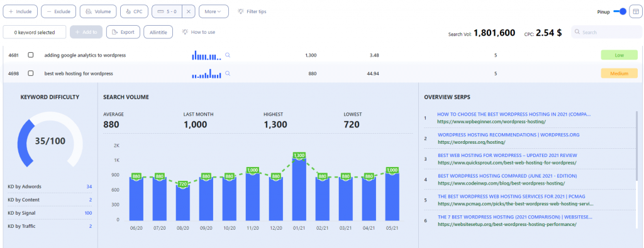644x248 pixels.
Task: Check the box for best web hosting for wordpress
Action: [31, 73]
